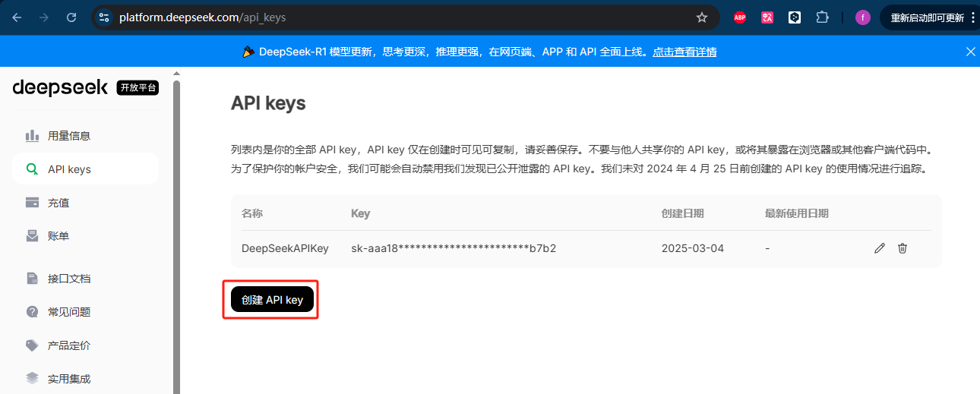Click the browser forward arrow

(44, 17)
